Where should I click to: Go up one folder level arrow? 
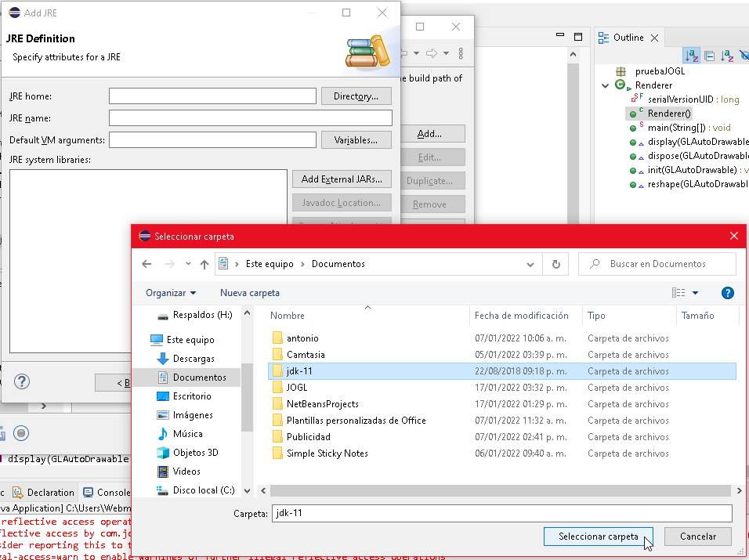(204, 264)
